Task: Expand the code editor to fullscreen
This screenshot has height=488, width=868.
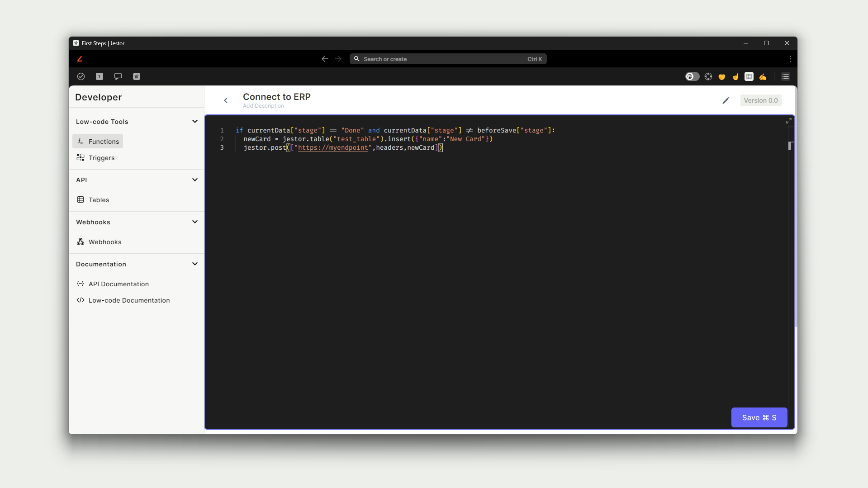Action: click(x=788, y=121)
